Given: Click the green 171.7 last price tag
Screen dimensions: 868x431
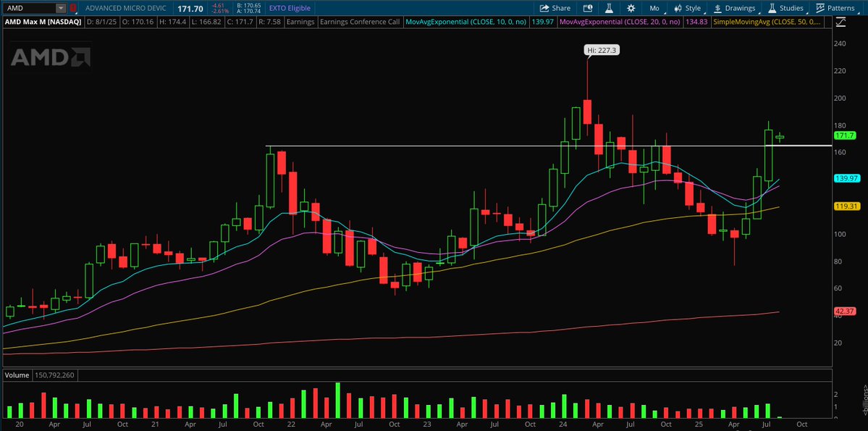Looking at the screenshot, I should coord(845,135).
